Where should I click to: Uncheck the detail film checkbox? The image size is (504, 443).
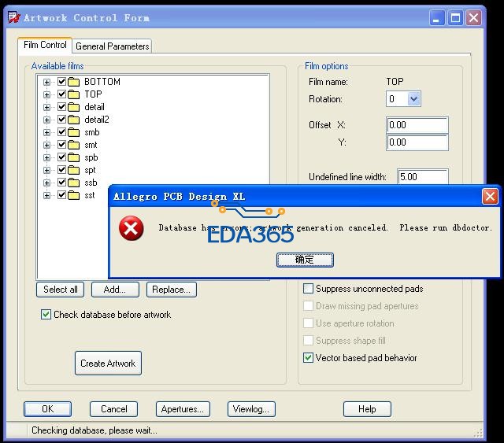pyautogui.click(x=62, y=107)
